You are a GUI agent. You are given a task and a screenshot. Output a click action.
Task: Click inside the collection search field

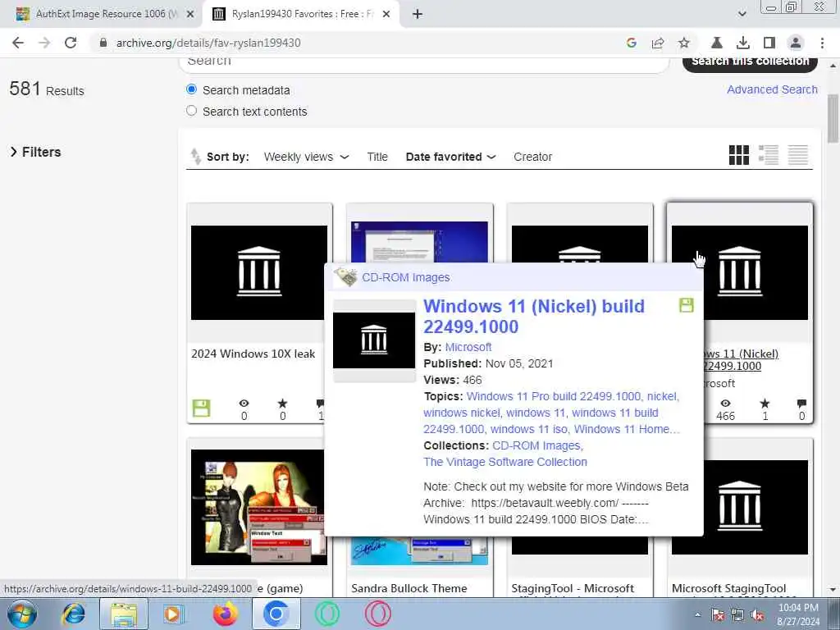[x=423, y=64]
